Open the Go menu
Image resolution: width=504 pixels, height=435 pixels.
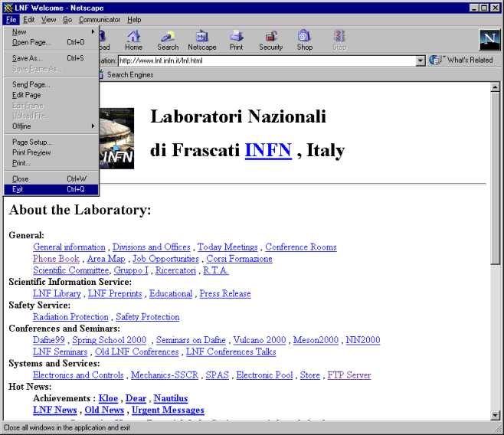point(67,20)
